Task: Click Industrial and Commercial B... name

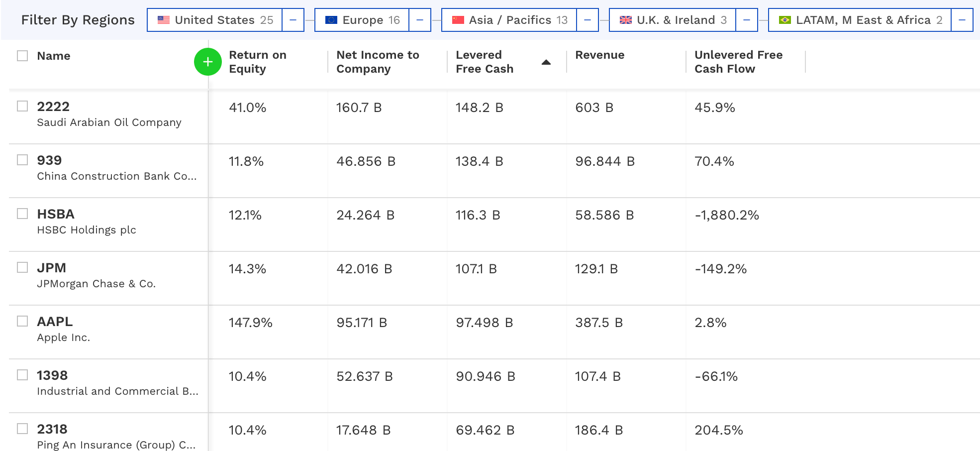Action: tap(118, 391)
